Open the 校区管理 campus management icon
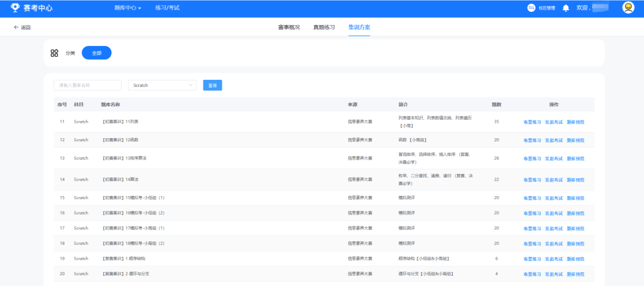The height and width of the screenshot is (286, 644). (x=531, y=8)
